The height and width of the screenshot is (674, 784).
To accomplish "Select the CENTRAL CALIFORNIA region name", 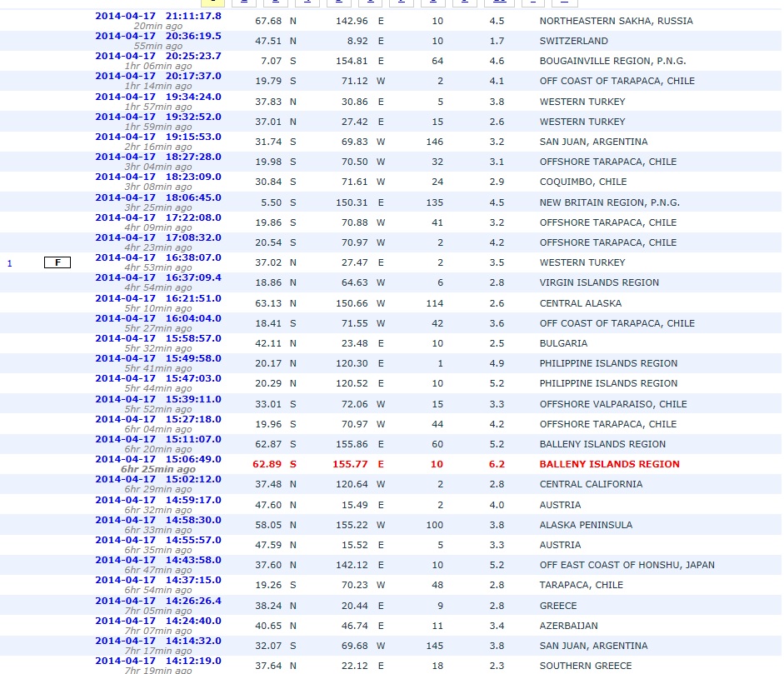I will pos(591,485).
